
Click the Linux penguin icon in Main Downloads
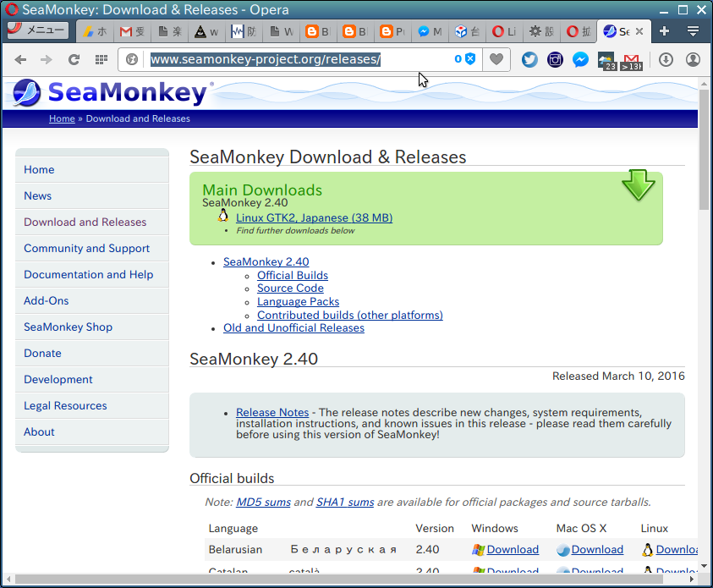[x=222, y=216]
